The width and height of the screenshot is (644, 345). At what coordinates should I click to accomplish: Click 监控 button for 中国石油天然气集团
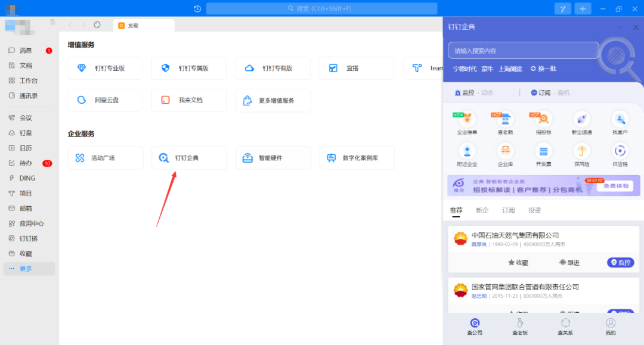coord(620,263)
